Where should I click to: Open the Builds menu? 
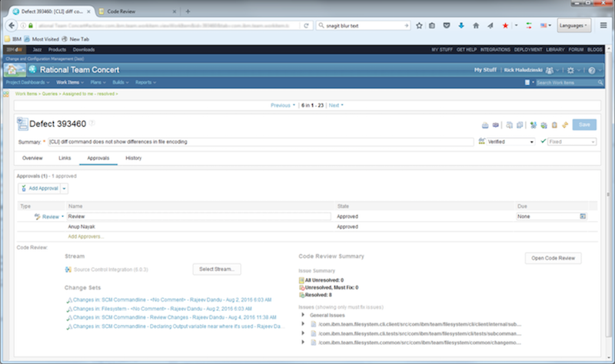(121, 82)
